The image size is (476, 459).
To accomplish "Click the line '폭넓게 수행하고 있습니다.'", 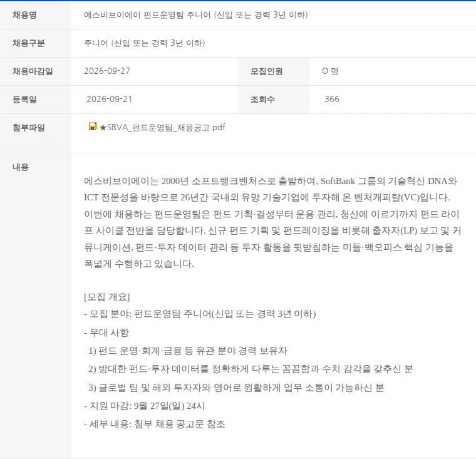I will [139, 264].
